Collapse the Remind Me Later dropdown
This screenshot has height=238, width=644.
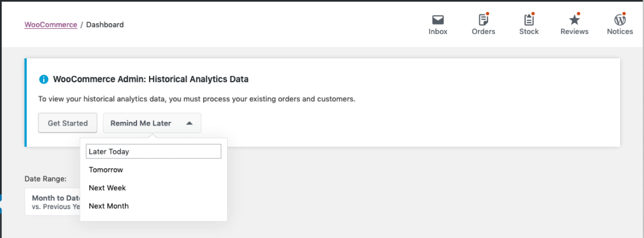152,123
